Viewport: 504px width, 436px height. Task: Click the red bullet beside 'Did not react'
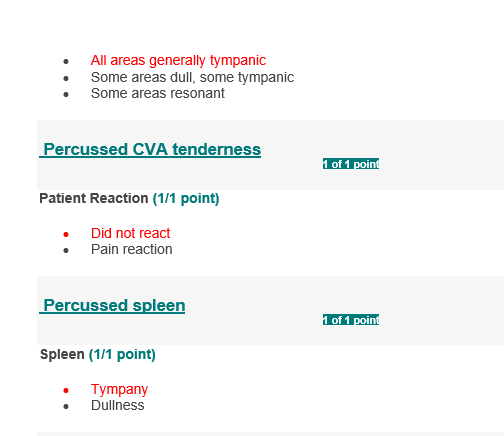click(66, 235)
